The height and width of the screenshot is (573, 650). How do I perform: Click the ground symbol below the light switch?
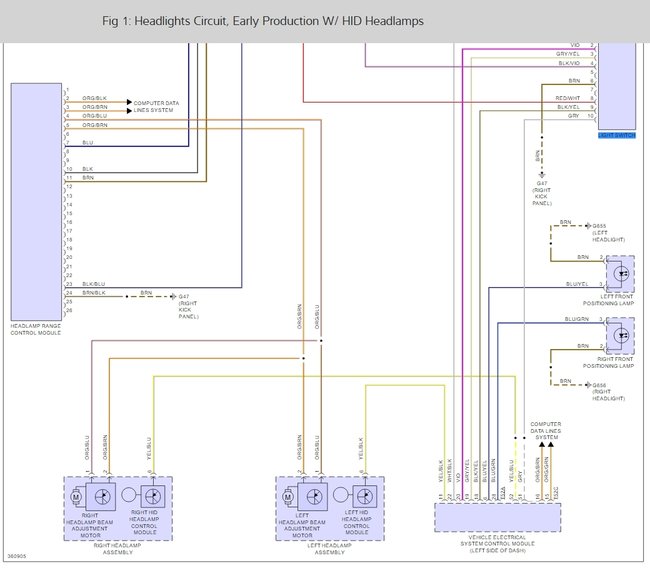pos(542,175)
